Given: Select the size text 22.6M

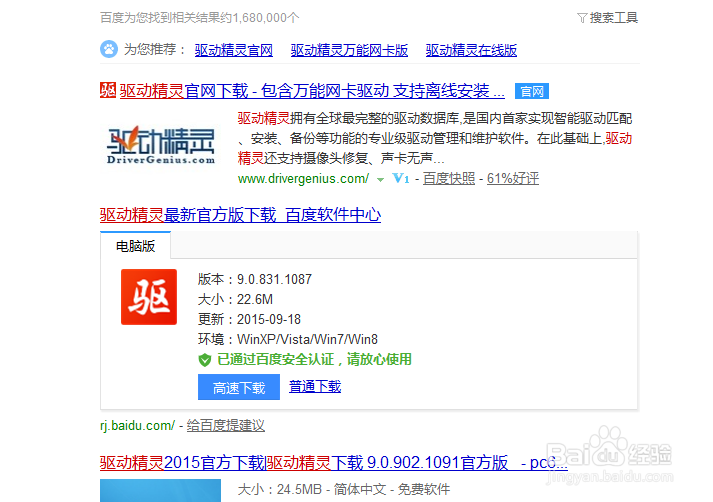Looking at the screenshot, I should click(x=255, y=299).
